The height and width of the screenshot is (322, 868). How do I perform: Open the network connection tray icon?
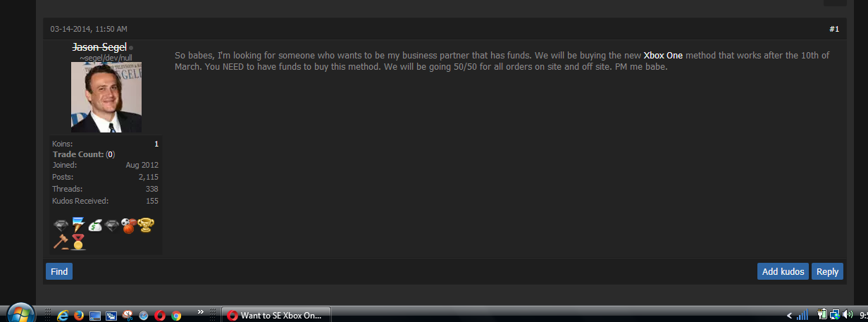[835, 314]
